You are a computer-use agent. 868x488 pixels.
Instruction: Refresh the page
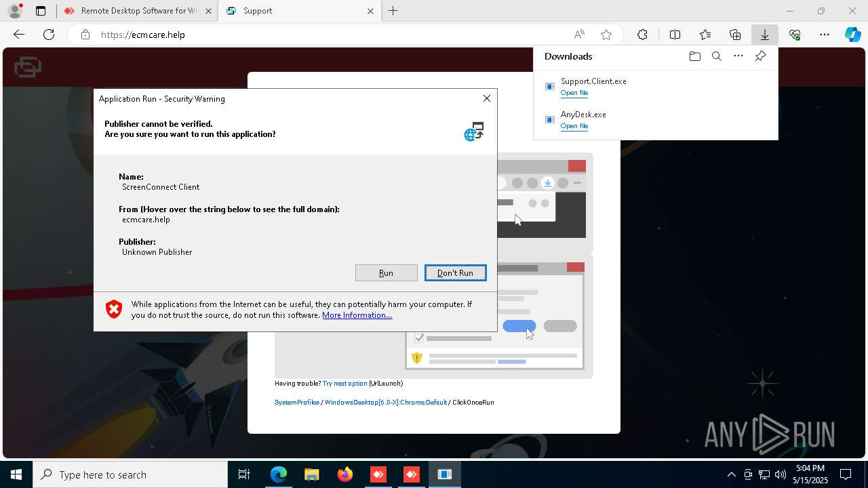coord(49,35)
